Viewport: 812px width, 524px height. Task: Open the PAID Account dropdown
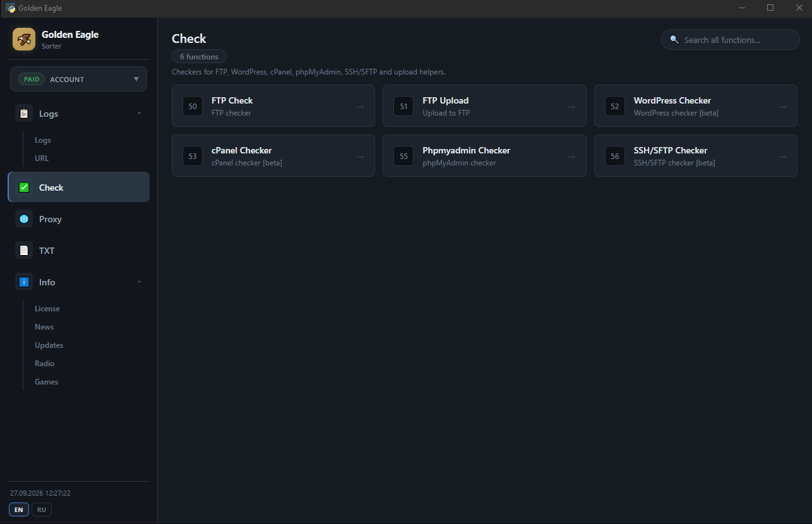coord(78,79)
